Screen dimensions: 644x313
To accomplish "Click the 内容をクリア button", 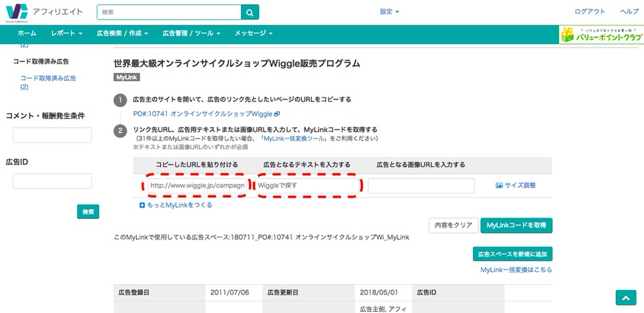I will click(453, 226).
